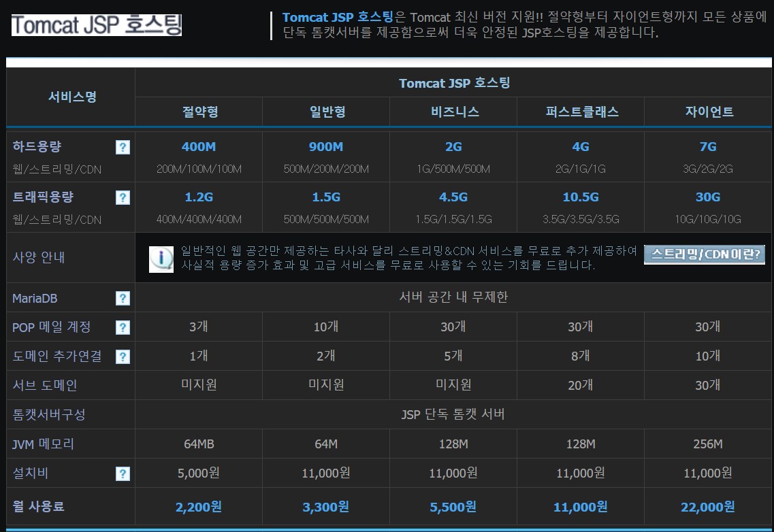Click the 20개 sub domain value
Screen dimensions: 774x532
581,385
